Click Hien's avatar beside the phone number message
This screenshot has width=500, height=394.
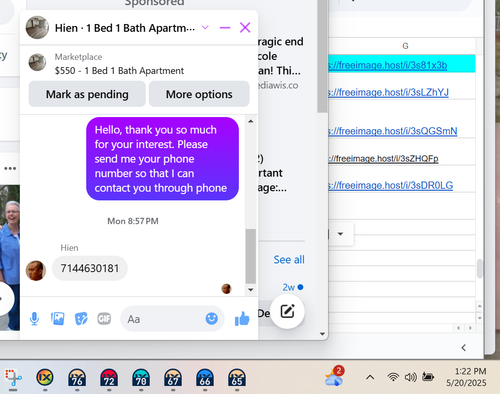tap(36, 270)
